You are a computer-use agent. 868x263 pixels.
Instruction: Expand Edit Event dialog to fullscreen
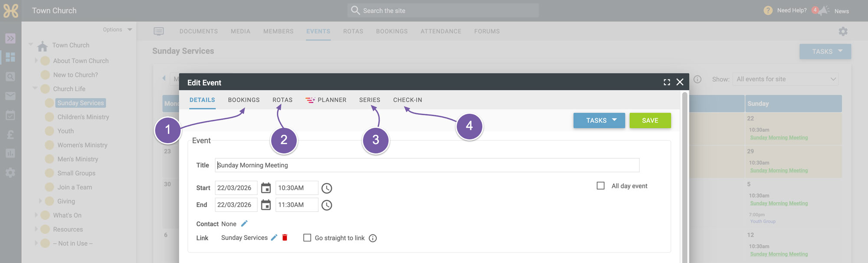pos(667,82)
